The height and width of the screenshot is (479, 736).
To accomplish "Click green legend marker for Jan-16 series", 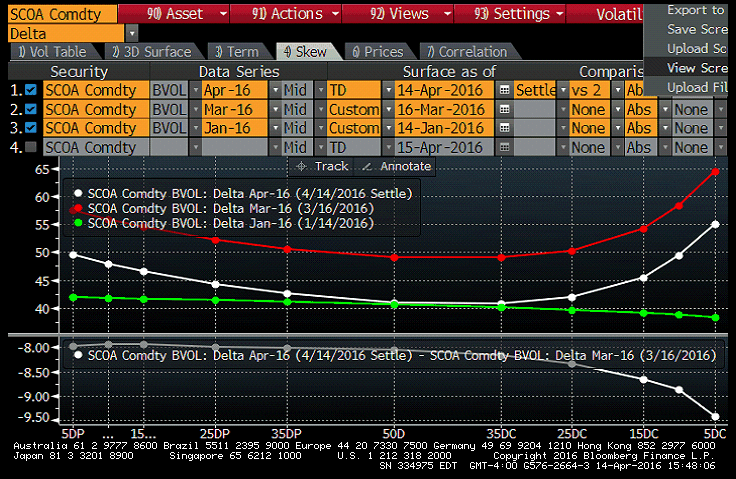I will [x=78, y=224].
